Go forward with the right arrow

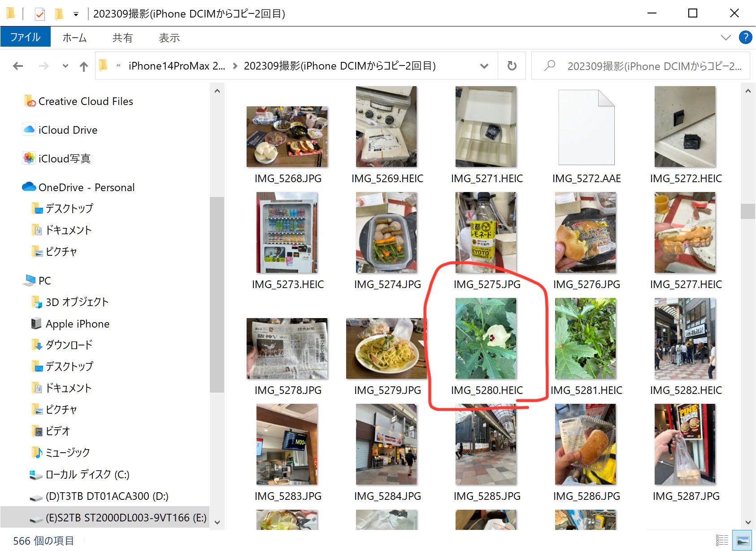(43, 66)
